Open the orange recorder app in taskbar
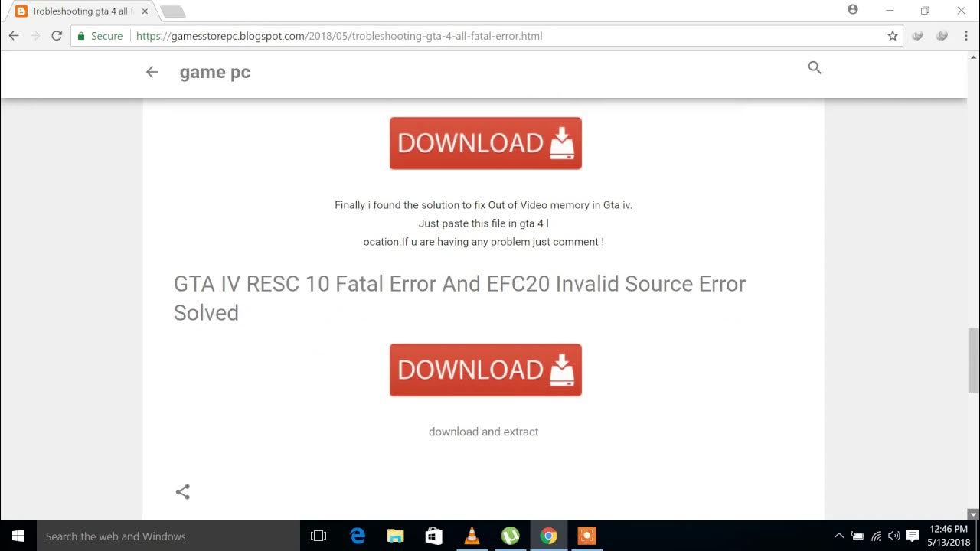The image size is (980, 551). [x=586, y=536]
